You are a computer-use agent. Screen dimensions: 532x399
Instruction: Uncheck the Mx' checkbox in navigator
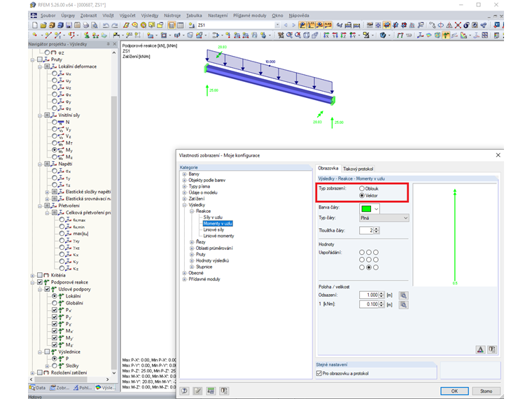(55, 331)
